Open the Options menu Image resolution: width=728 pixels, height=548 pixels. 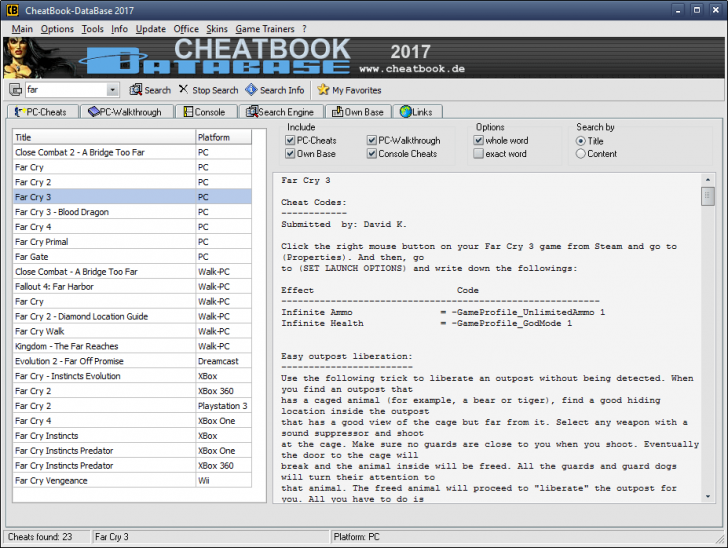click(x=57, y=29)
